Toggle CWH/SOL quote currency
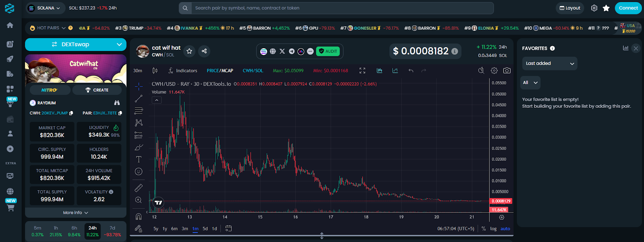 coord(253,71)
